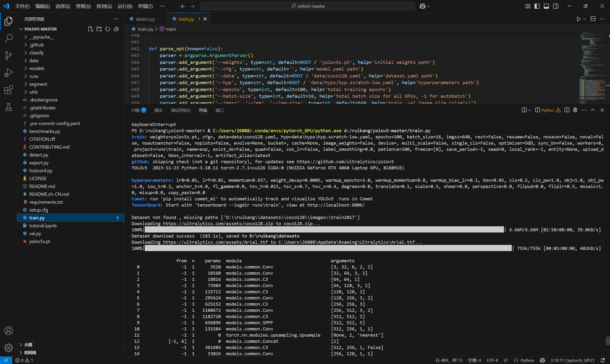Expand the models folder
This screenshot has height=364, width=610.
coord(36,68)
